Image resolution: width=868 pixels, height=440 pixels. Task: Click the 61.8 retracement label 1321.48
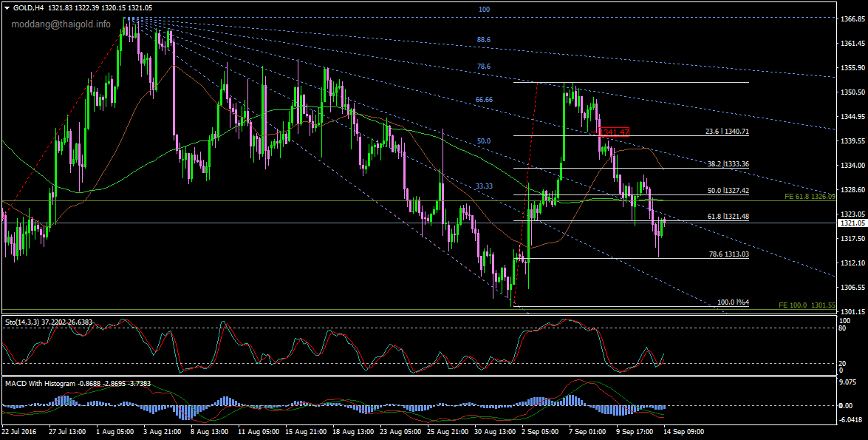[x=728, y=217]
